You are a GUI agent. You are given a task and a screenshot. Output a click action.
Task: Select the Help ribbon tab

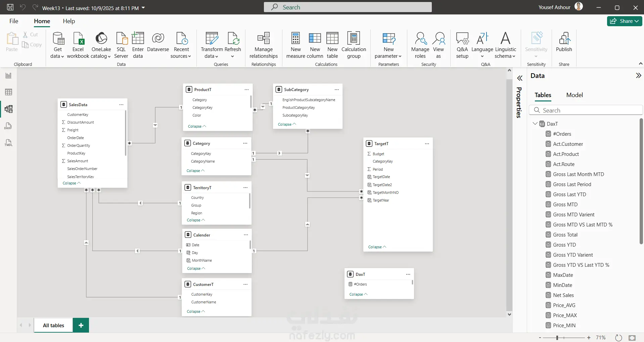click(69, 21)
